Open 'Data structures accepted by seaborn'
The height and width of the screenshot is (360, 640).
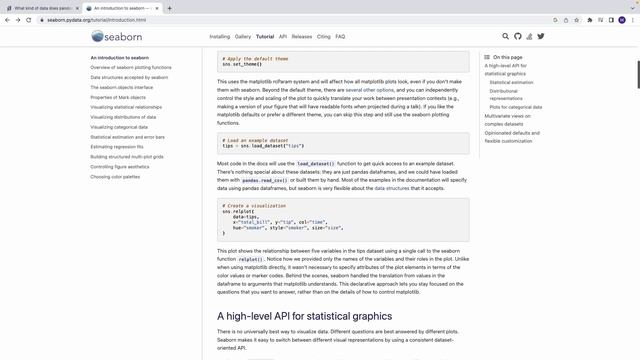(129, 78)
